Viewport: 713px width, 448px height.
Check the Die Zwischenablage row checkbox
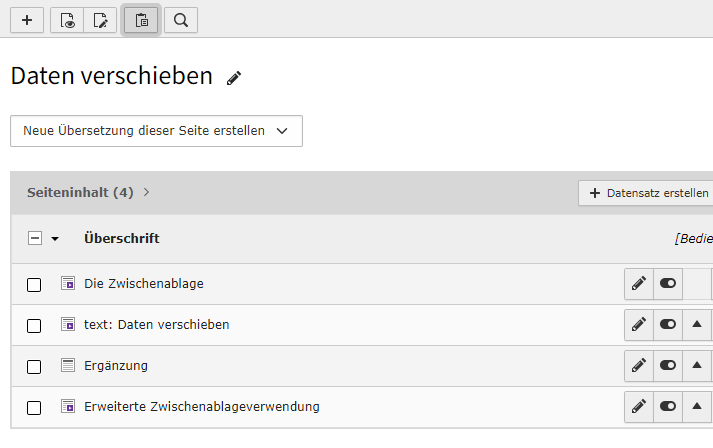tap(34, 285)
